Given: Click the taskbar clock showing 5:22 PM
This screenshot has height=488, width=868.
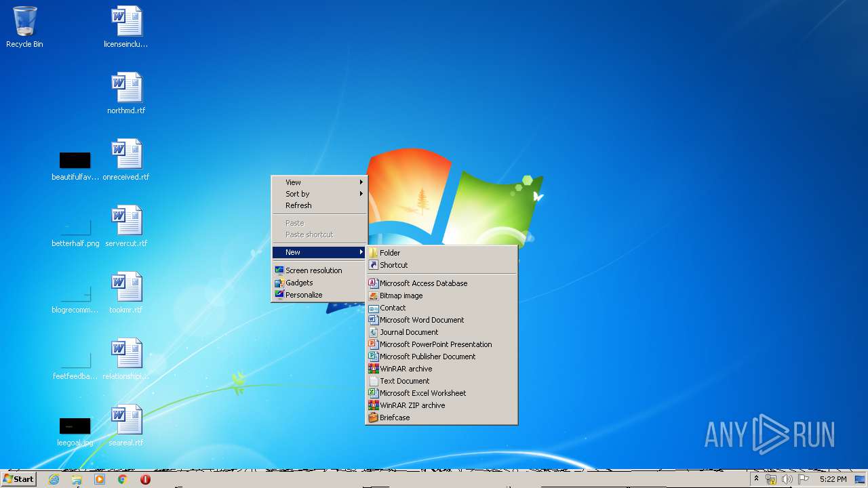Looking at the screenshot, I should pyautogui.click(x=833, y=479).
